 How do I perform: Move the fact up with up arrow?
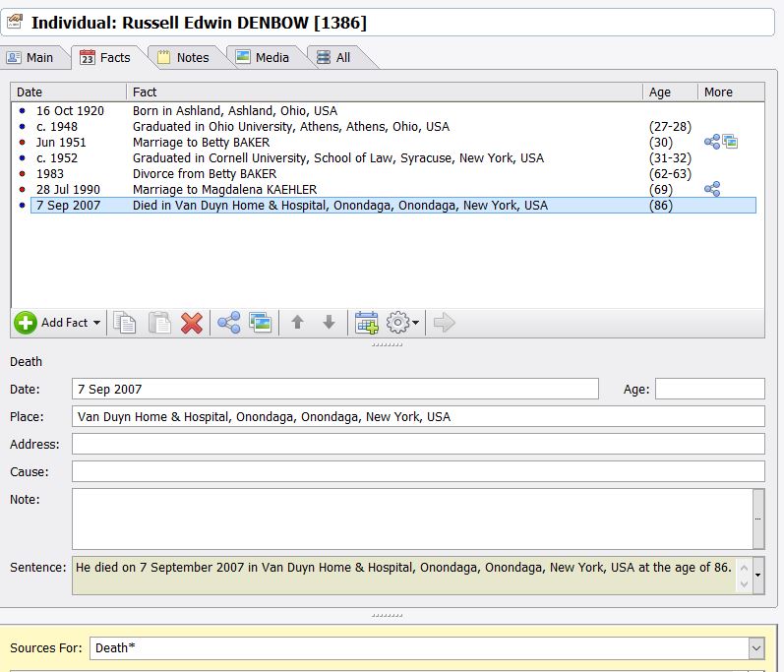[x=297, y=323]
